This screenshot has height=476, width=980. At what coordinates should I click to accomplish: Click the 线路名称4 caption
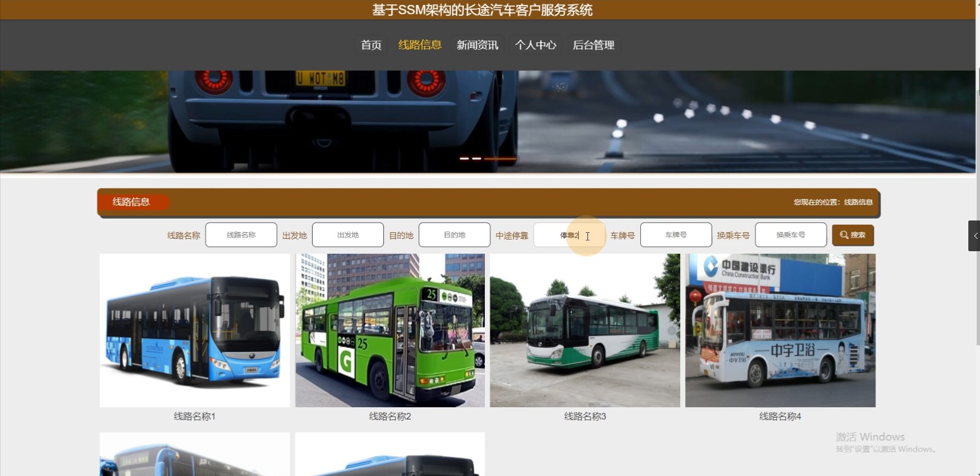(780, 416)
